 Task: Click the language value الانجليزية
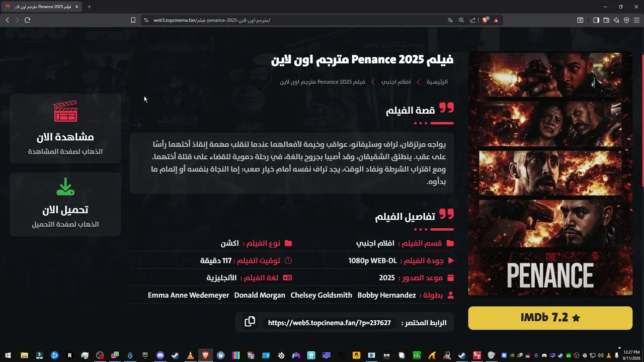pyautogui.click(x=221, y=278)
